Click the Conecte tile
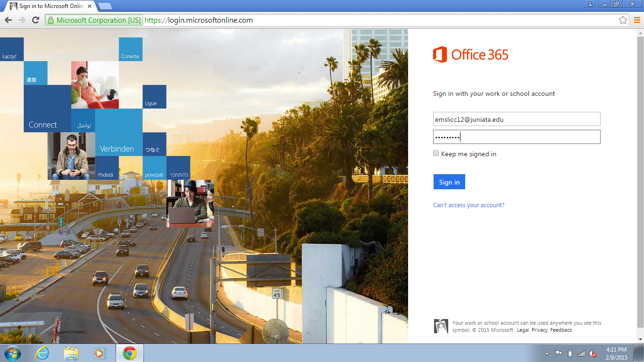Image resolution: width=644 pixels, height=362 pixels. tap(131, 49)
